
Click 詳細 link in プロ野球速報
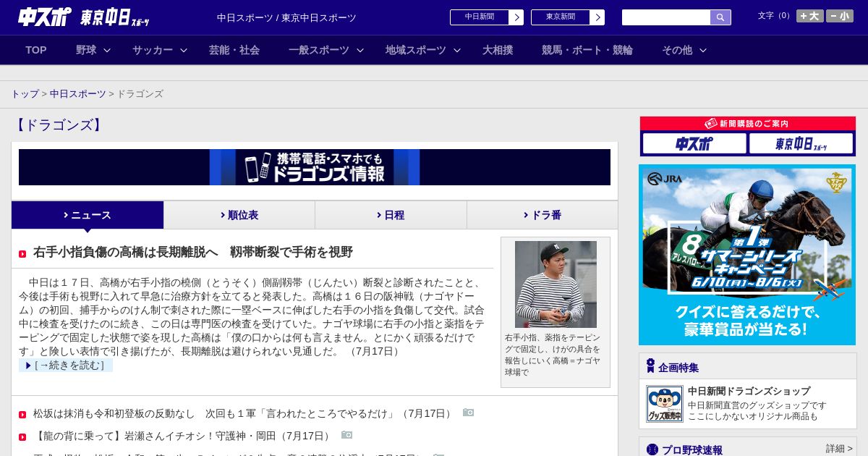click(x=839, y=449)
